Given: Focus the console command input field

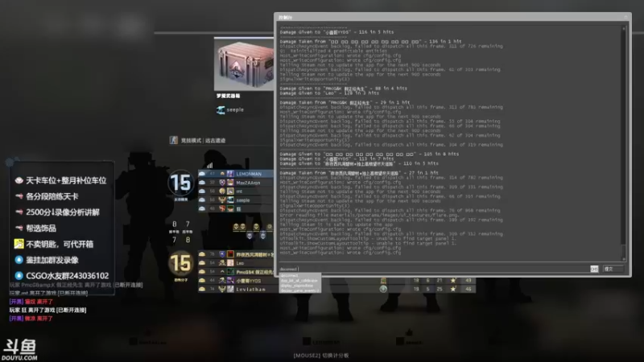Looking at the screenshot, I should [433, 269].
